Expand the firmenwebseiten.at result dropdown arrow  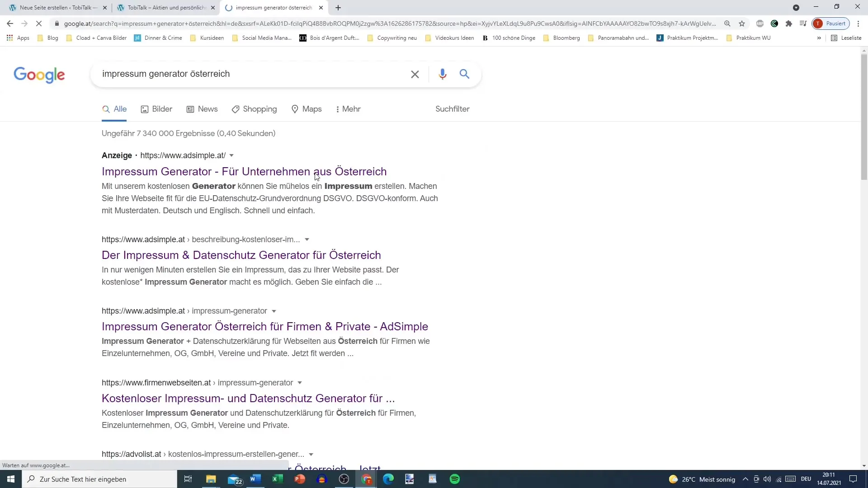(x=300, y=383)
